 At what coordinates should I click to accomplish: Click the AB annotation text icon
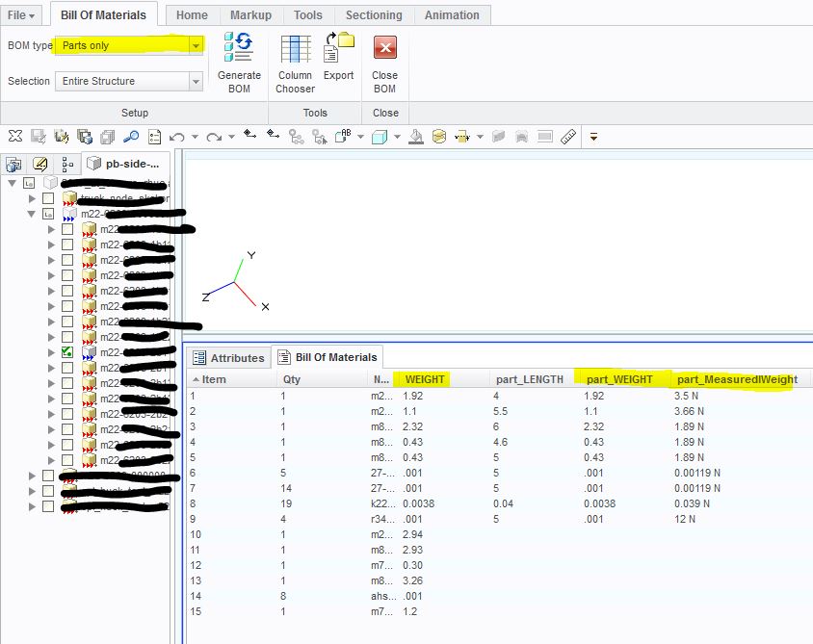[343, 136]
